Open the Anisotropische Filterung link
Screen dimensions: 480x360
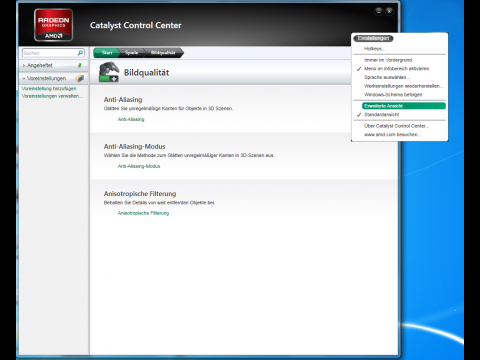[143, 213]
